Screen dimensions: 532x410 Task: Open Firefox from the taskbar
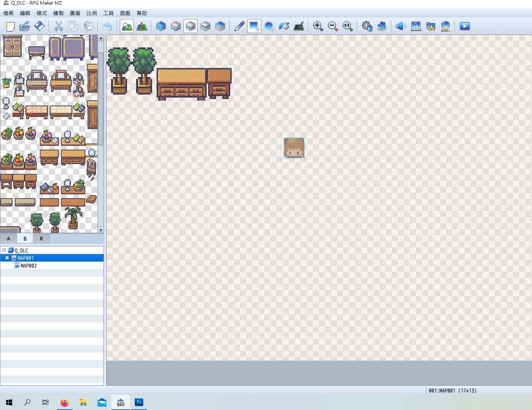pyautogui.click(x=65, y=402)
